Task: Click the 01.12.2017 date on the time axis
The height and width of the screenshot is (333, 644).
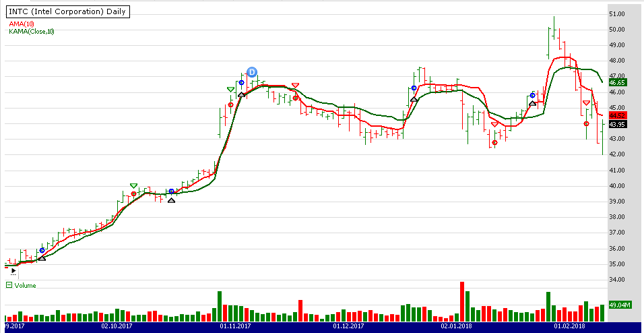Action: [349, 326]
